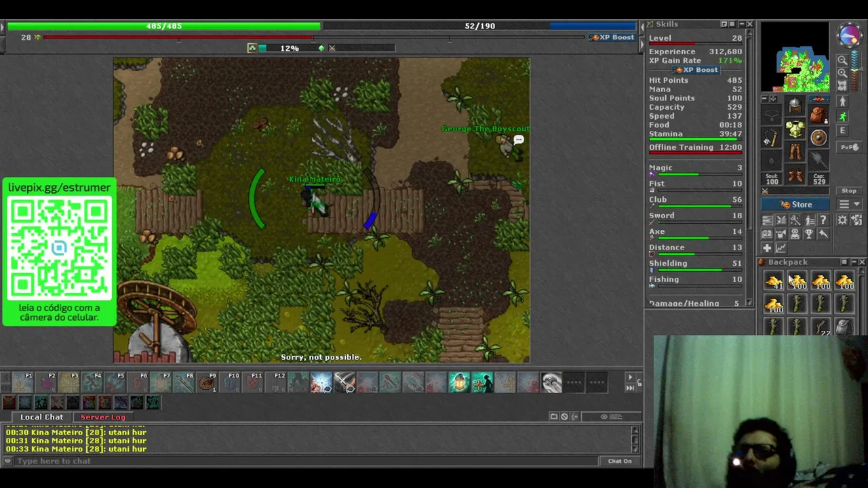The image size is (868, 488).
Task: Click the Stamina value 39:47
Action: pos(730,134)
